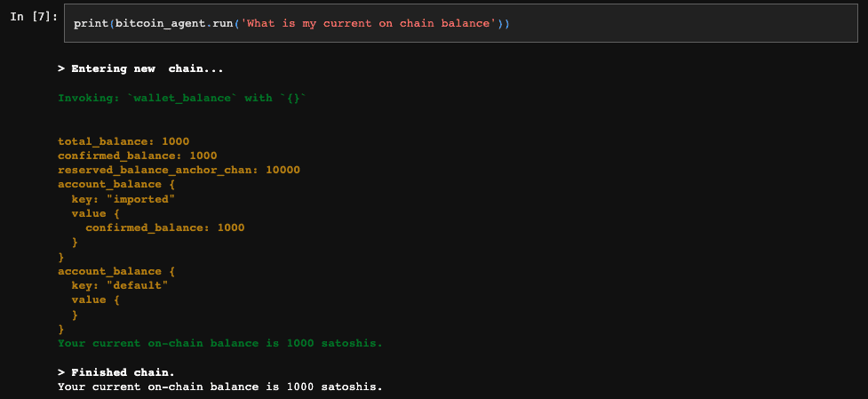Click the key: "imported" line
The width and height of the screenshot is (868, 399).
click(x=123, y=199)
